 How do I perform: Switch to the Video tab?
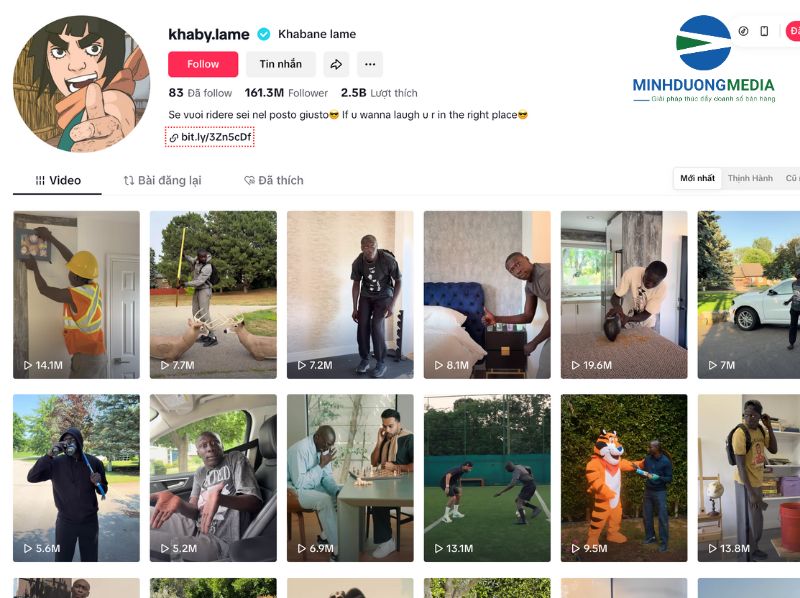(58, 181)
